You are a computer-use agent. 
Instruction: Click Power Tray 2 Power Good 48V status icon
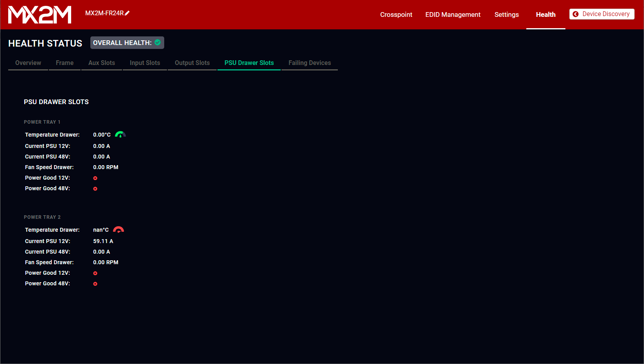tap(95, 284)
